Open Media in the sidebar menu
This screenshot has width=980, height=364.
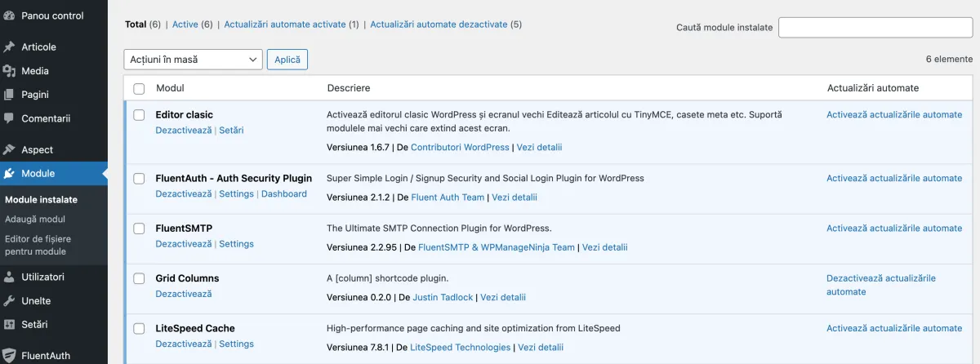click(35, 71)
